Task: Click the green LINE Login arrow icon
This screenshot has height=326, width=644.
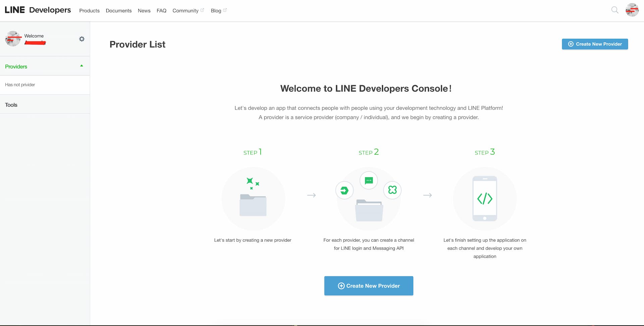Action: point(344,190)
